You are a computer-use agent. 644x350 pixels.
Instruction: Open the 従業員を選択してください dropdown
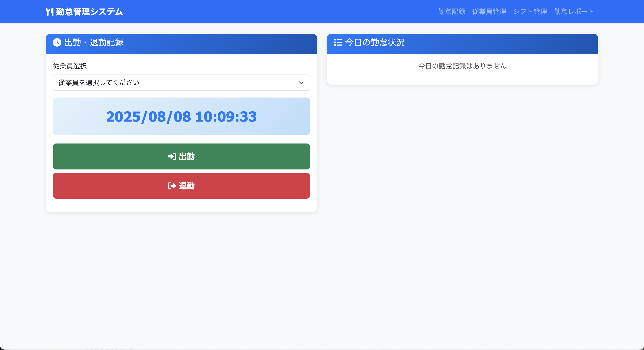181,83
